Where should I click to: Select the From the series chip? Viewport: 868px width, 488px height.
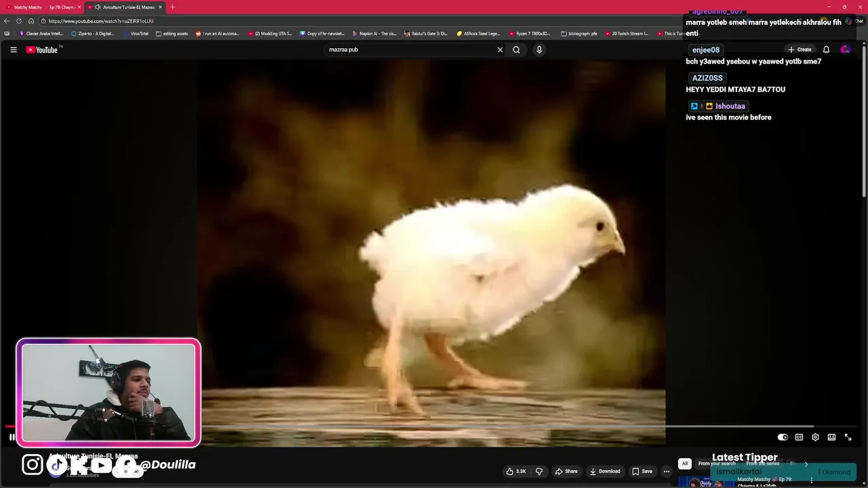[x=763, y=464]
